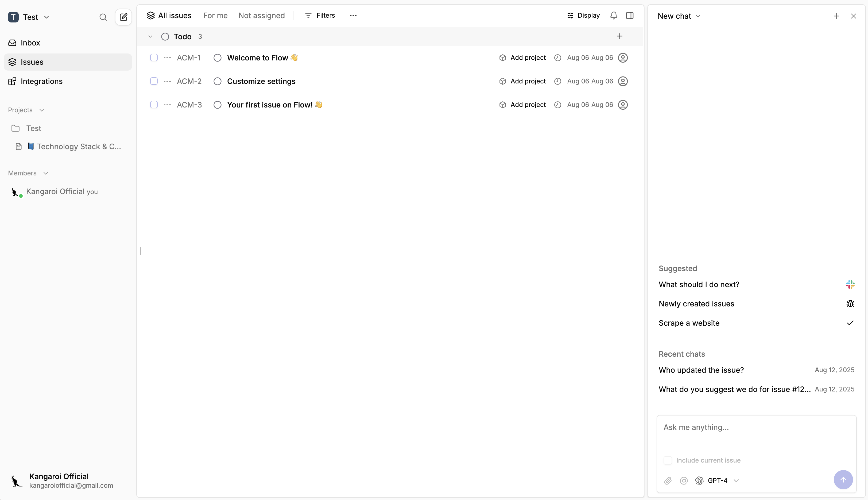Click the plus icon to start new chat
The image size is (868, 500).
click(836, 16)
